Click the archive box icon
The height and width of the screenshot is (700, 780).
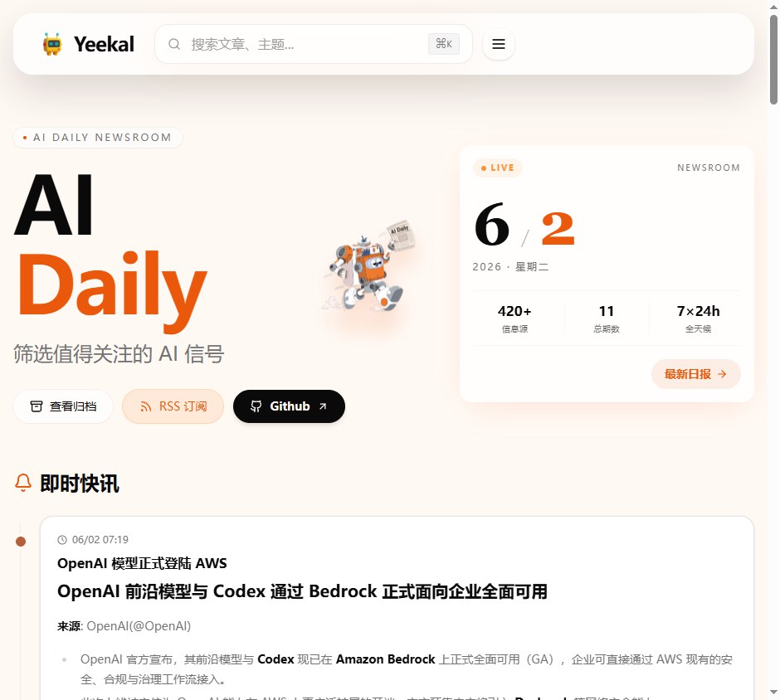37,406
